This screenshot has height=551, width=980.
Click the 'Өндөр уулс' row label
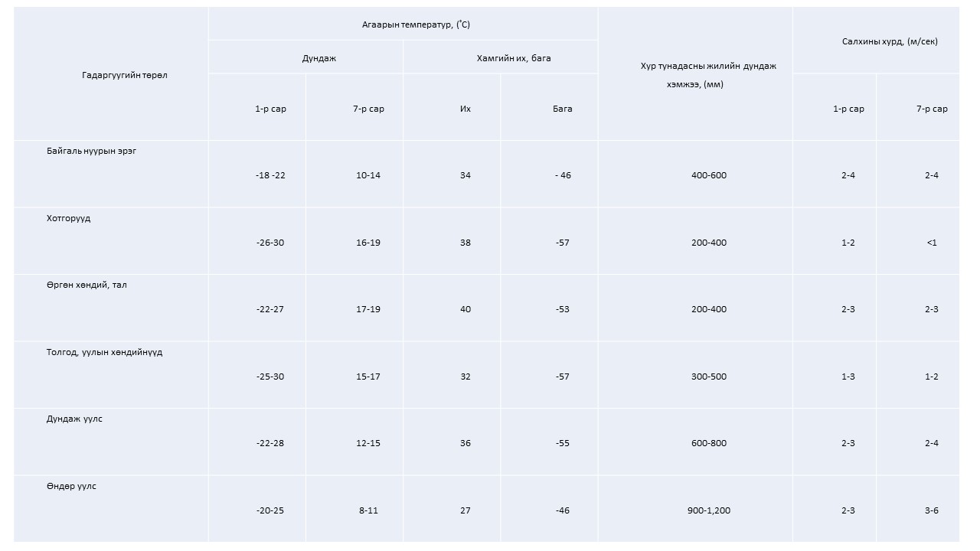click(71, 486)
